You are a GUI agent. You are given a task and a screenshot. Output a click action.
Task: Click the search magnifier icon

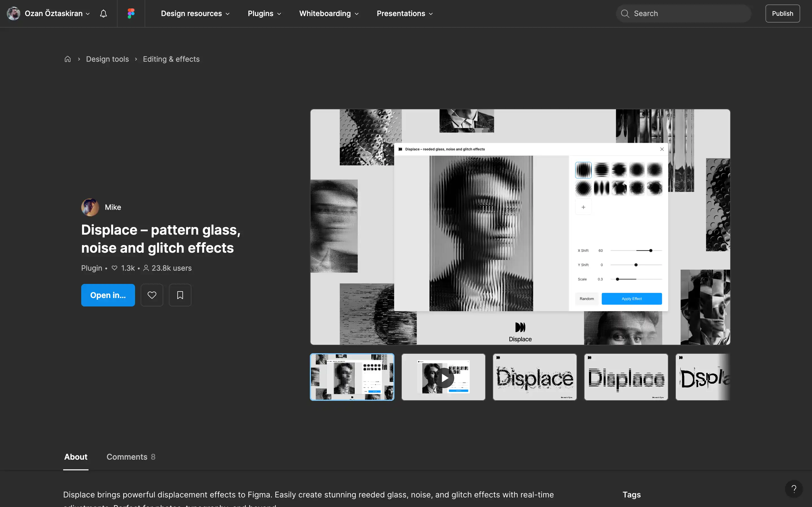[x=625, y=14]
